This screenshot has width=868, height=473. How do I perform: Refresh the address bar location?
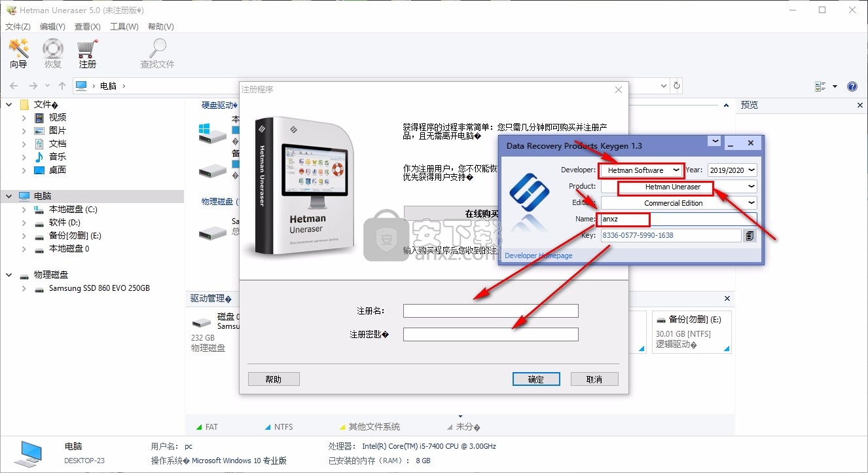click(x=677, y=86)
